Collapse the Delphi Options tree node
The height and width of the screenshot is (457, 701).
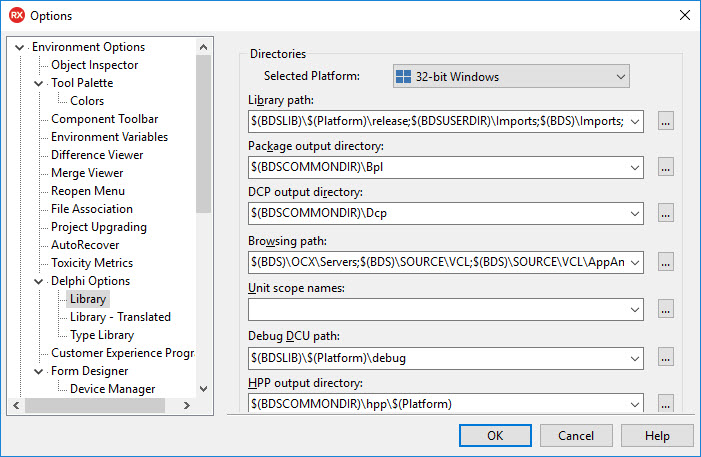point(39,281)
